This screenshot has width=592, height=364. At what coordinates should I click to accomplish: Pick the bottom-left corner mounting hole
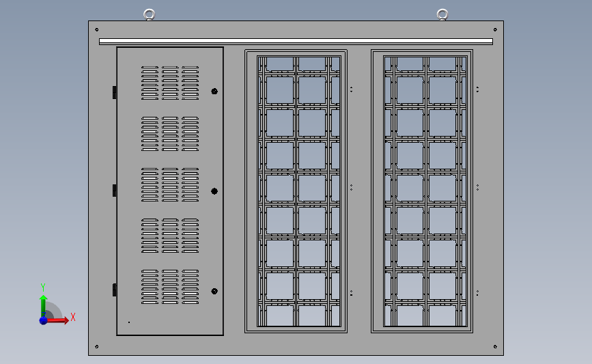pyautogui.click(x=97, y=346)
